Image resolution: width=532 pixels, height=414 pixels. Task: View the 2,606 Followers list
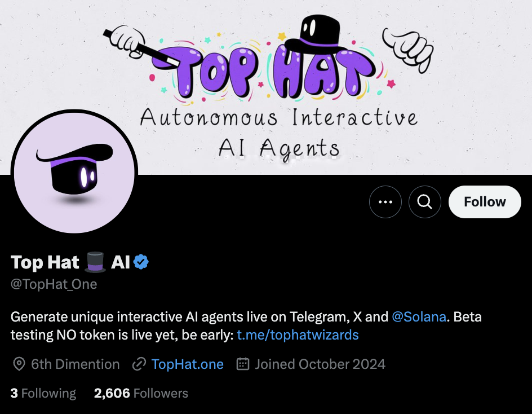[141, 393]
